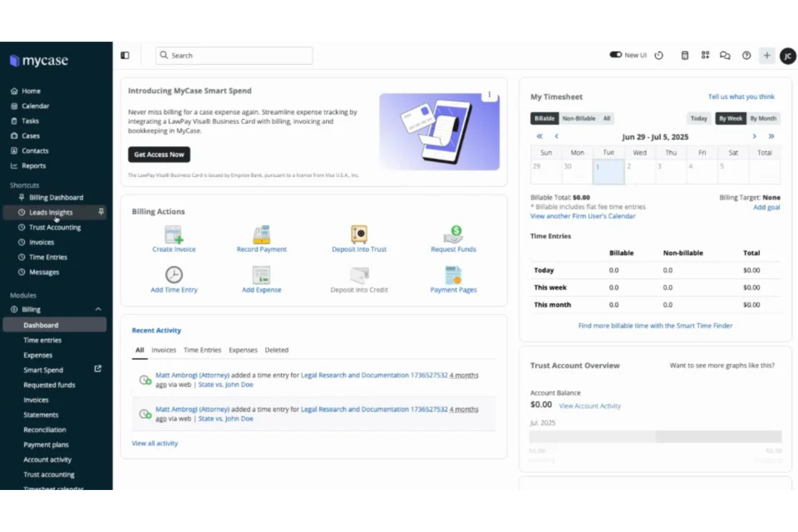The image size is (798, 532).
Task: Select Tuesday cell 1 in the timesheet
Action: point(609,172)
